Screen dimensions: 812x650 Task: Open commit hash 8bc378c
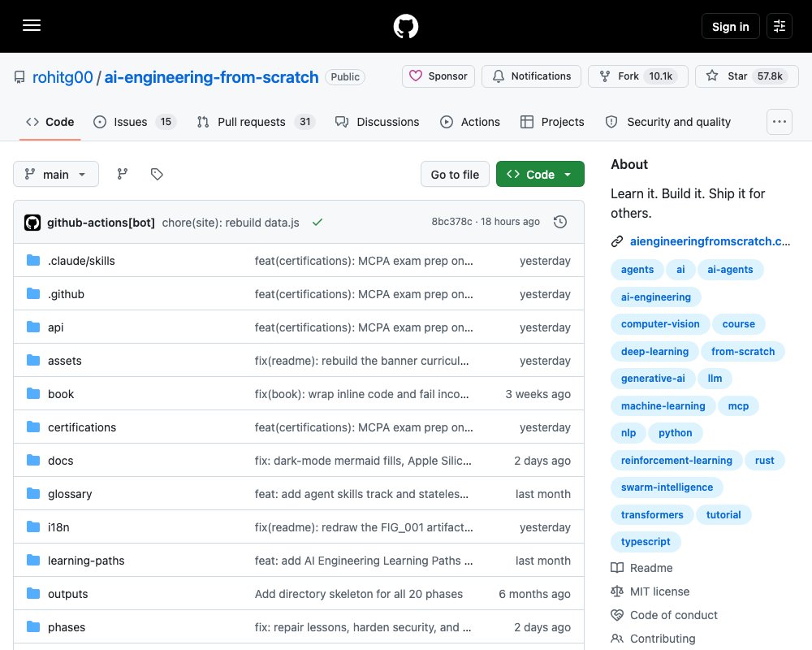click(451, 222)
